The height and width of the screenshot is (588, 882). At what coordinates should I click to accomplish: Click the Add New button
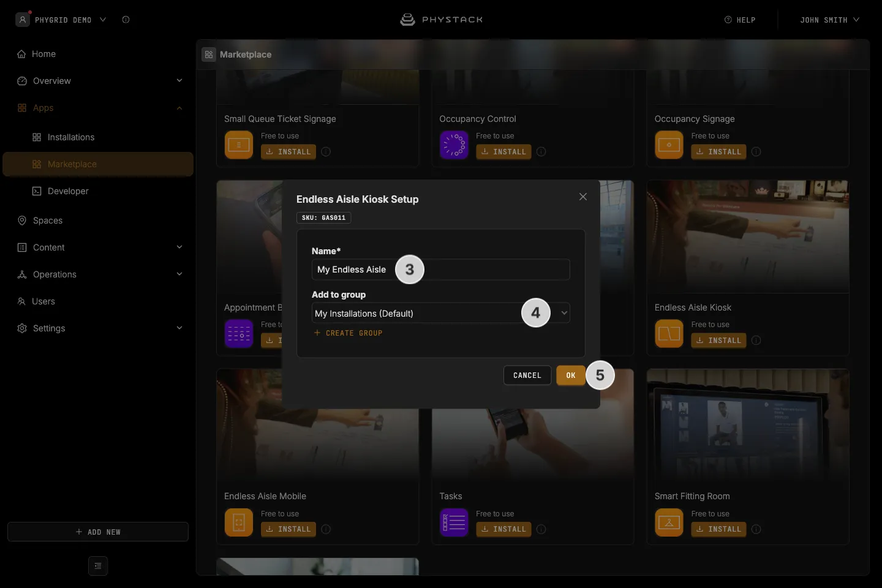(98, 532)
